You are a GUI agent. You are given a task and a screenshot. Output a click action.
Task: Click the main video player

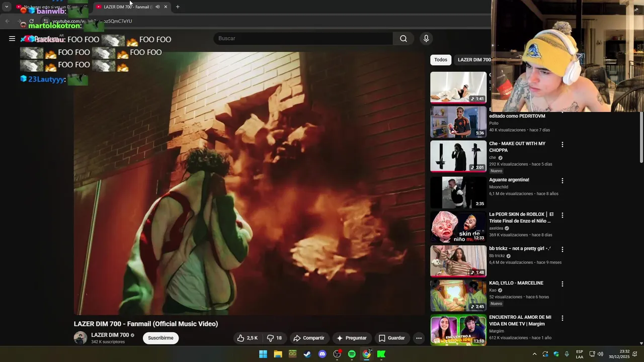[x=250, y=183]
